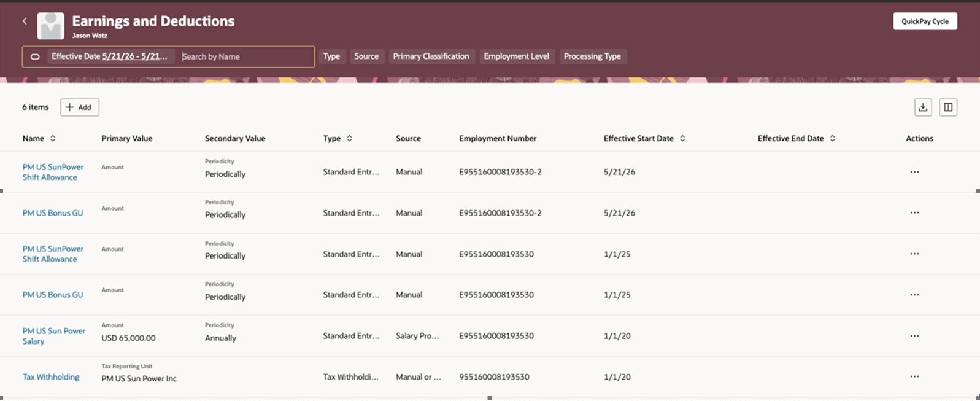The height and width of the screenshot is (401, 980).
Task: Open the Employment Level filter
Action: pyautogui.click(x=517, y=56)
